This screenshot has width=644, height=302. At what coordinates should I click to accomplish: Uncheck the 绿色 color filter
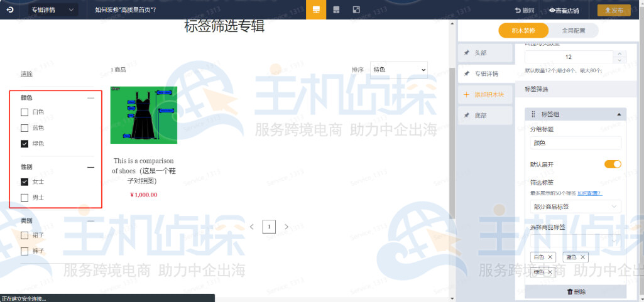pyautogui.click(x=25, y=144)
